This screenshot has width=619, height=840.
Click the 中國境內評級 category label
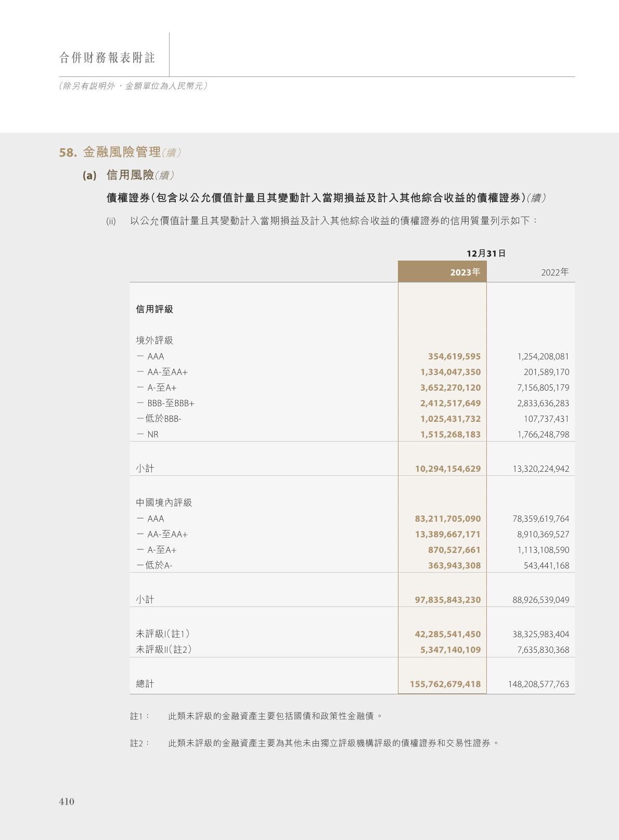pos(164,502)
